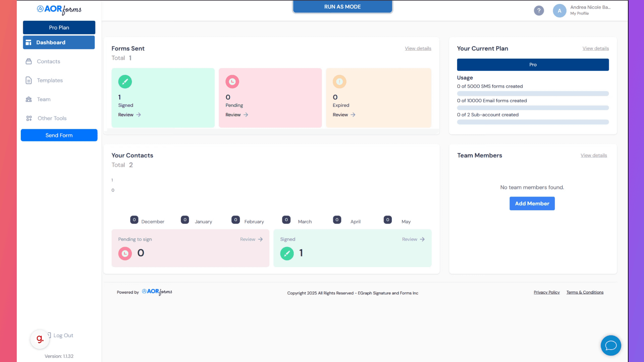The width and height of the screenshot is (644, 362).
Task: Click arrow next to Signed Review in Forms Sent
Action: [139, 115]
